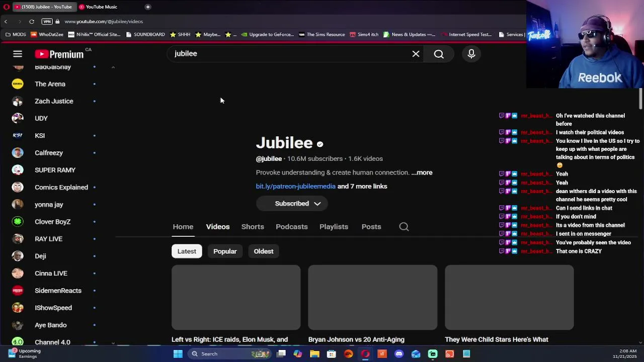Open The Sims Resource bookmark
Screen dimensions: 644x362
pos(321,35)
